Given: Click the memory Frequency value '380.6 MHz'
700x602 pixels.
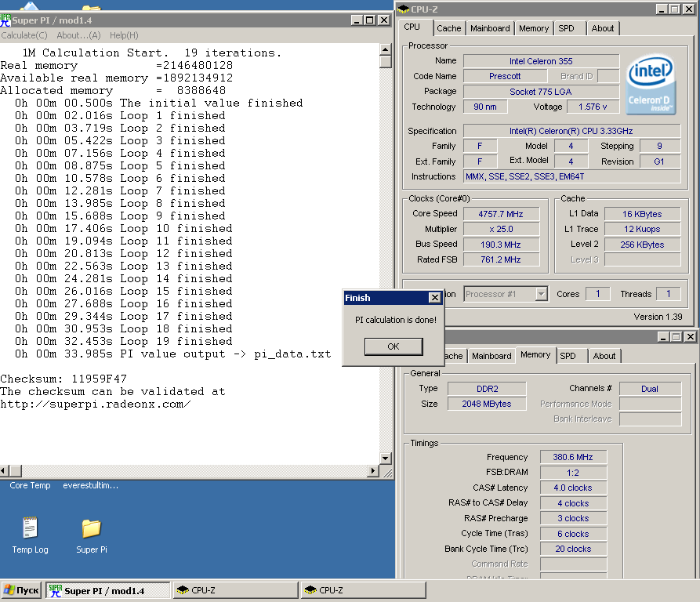Looking at the screenshot, I should pos(573,458).
